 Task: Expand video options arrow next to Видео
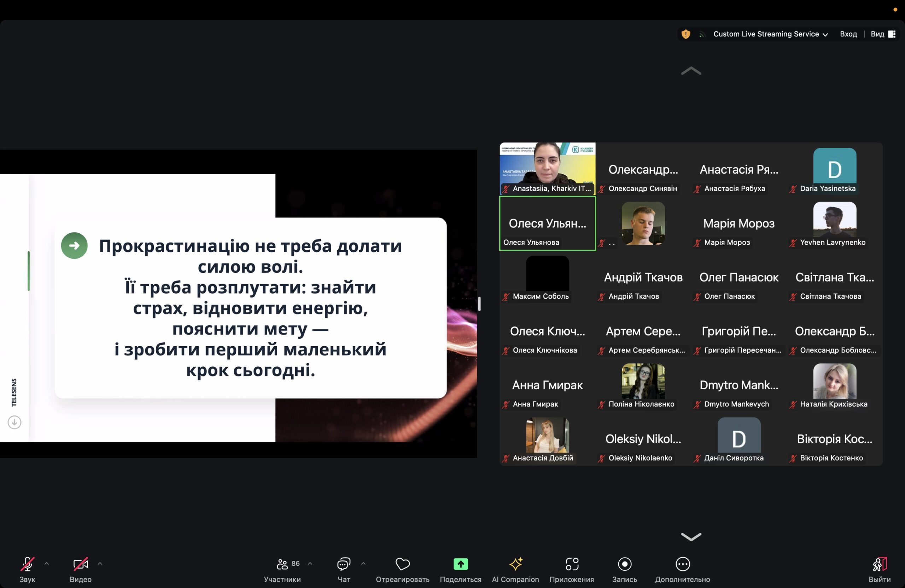pos(100,563)
